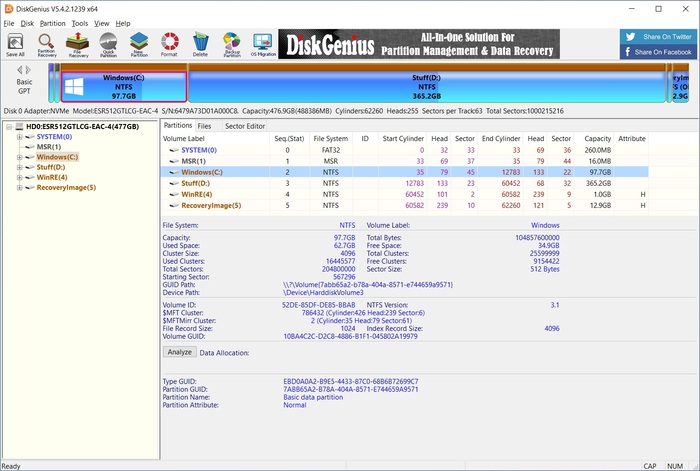The width and height of the screenshot is (700, 471).
Task: Collapse the HD0 disk tree node
Action: point(9,127)
